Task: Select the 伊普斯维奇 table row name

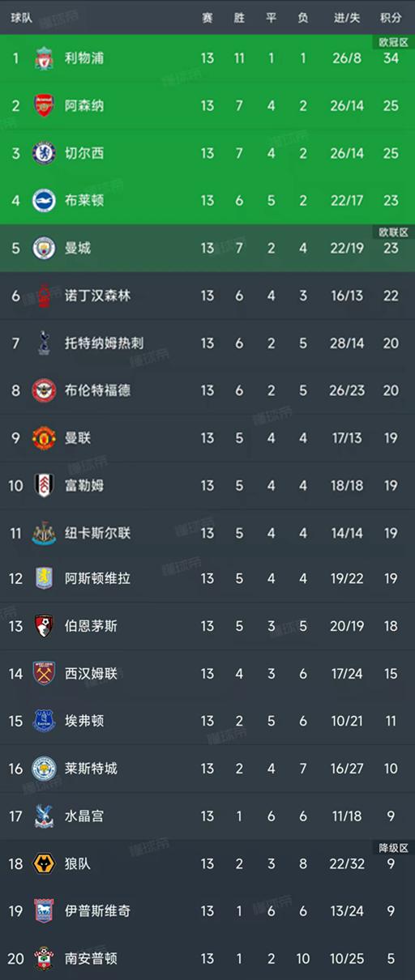Action: pyautogui.click(x=97, y=910)
